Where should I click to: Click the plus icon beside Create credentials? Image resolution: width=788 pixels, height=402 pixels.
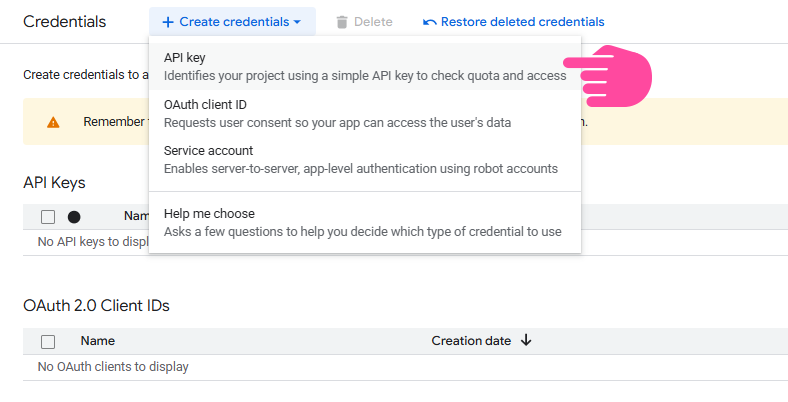(168, 22)
